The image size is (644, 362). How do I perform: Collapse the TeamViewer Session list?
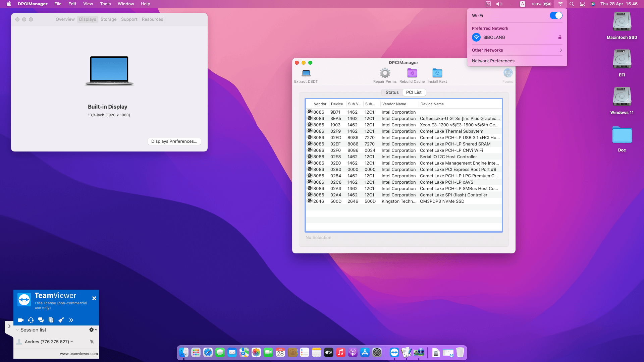17,330
